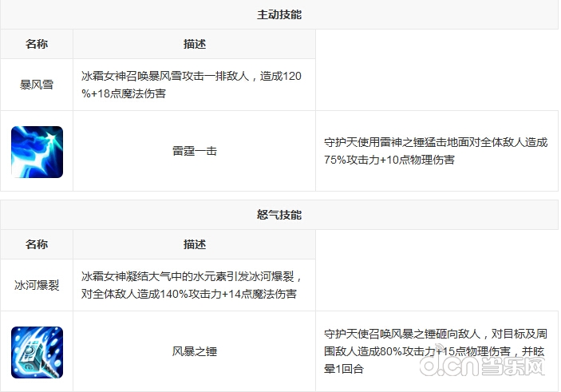The image size is (561, 392).
Task: Click the 雷霆一击 lightning skill icon
Action: (x=37, y=151)
